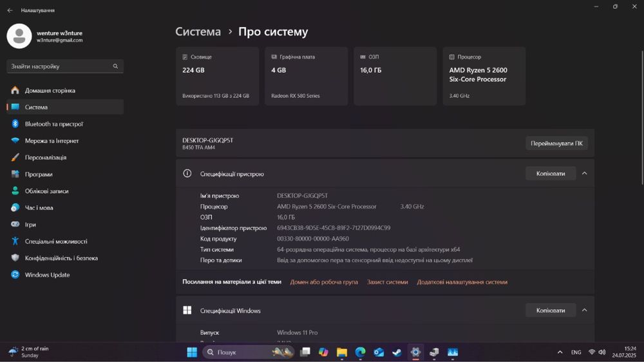644x362 pixels.
Task: Click the Ігри controller icon
Action: pyautogui.click(x=15, y=224)
